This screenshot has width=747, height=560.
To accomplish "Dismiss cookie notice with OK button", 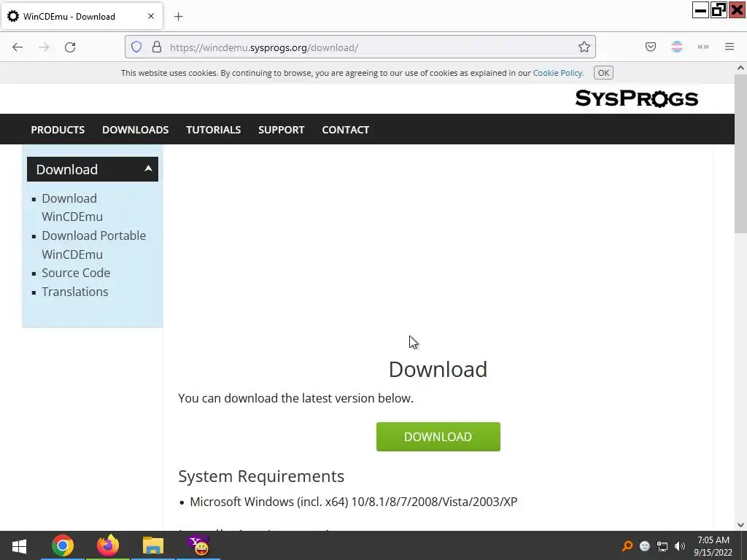I will click(x=603, y=73).
